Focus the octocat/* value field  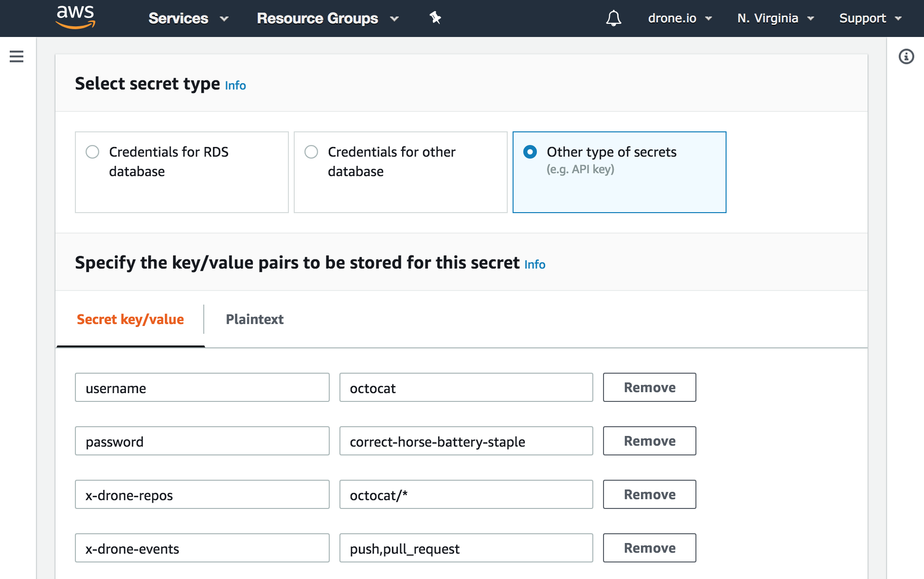pyautogui.click(x=466, y=494)
